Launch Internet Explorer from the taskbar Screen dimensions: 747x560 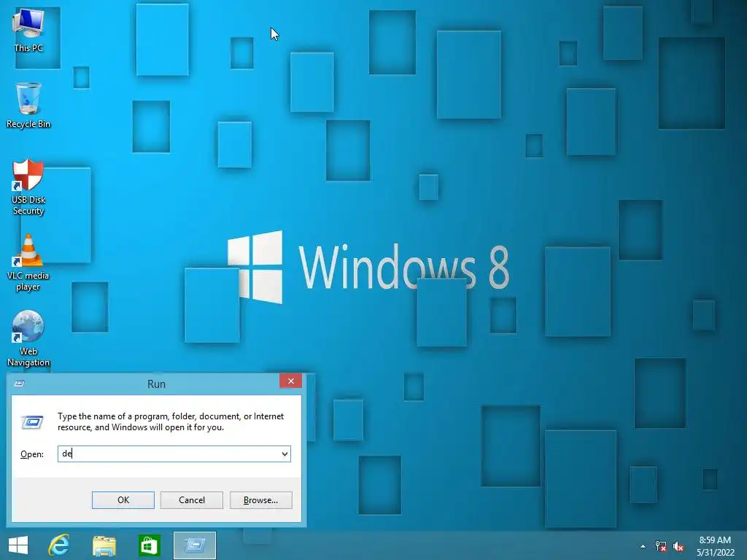(59, 545)
